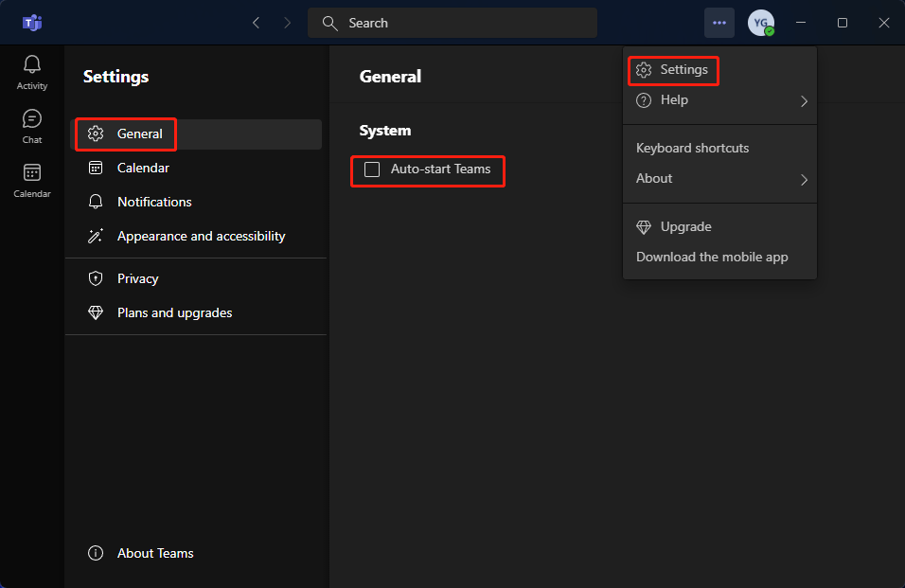Minimize the Teams window
This screenshot has width=905, height=588.
click(x=801, y=23)
